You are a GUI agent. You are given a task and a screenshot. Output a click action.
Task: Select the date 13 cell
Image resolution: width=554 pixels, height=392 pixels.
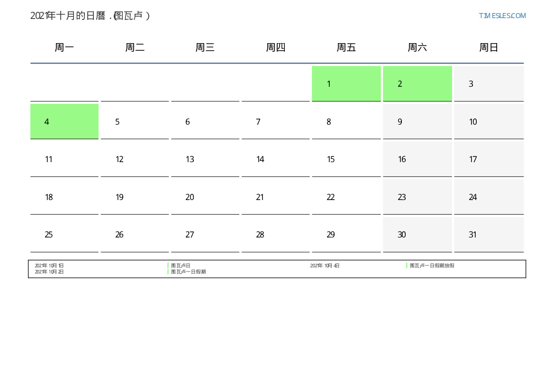click(x=205, y=159)
